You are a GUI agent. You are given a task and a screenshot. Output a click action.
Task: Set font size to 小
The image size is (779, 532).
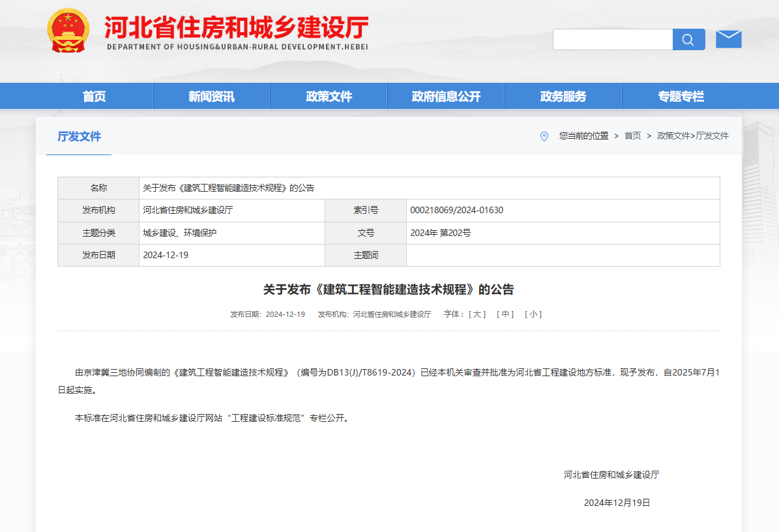(x=533, y=314)
